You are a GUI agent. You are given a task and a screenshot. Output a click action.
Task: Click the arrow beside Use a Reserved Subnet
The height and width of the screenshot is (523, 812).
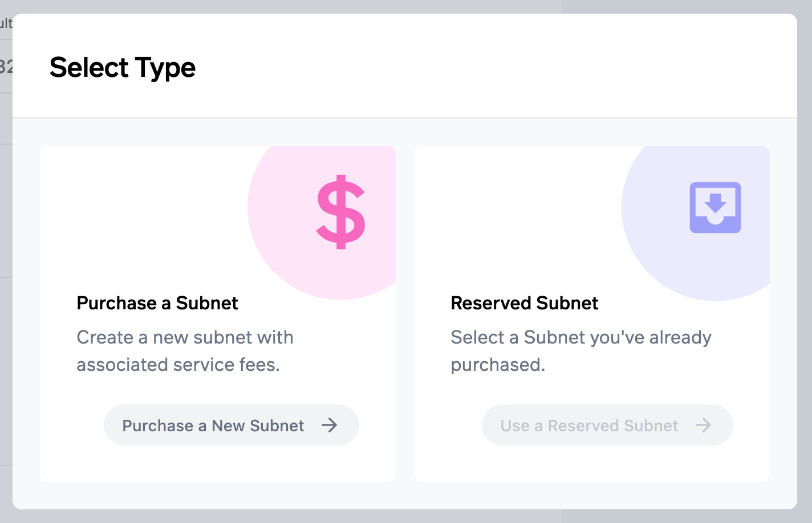pos(703,425)
